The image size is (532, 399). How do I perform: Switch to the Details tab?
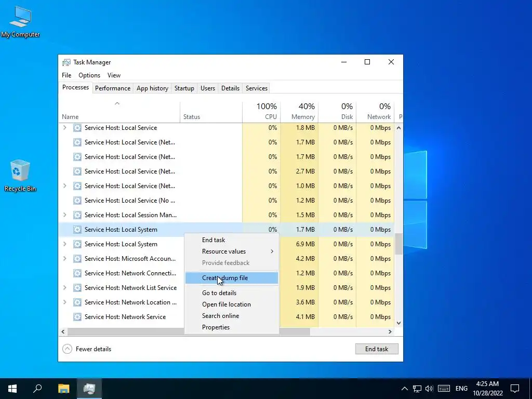pyautogui.click(x=230, y=88)
